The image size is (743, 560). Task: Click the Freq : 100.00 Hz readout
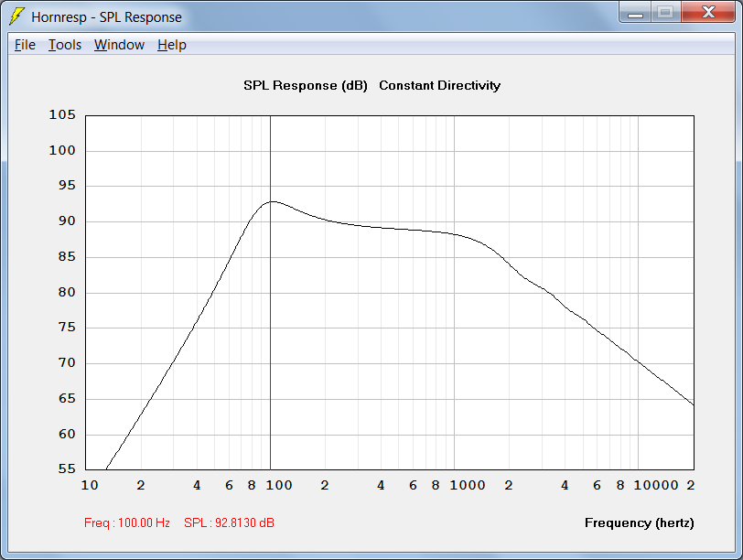[127, 522]
